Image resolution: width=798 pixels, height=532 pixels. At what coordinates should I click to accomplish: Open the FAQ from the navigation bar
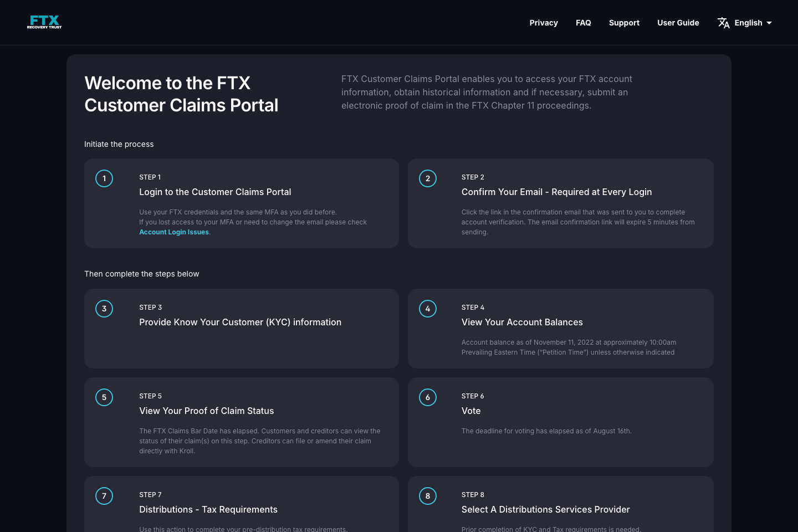584,23
